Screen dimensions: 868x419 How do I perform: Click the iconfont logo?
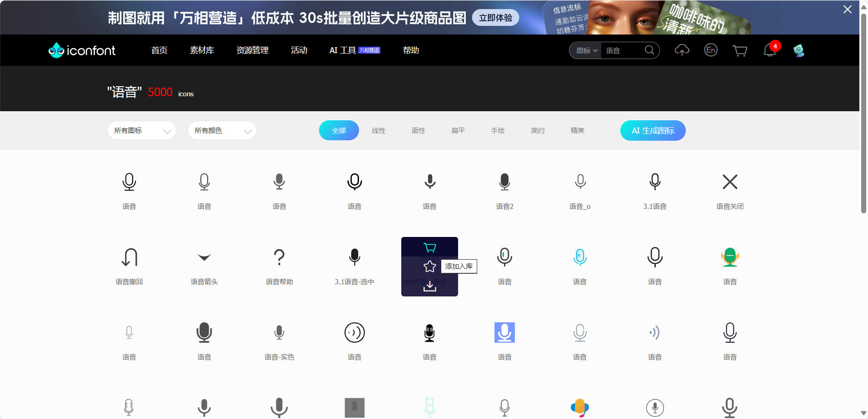click(x=82, y=50)
